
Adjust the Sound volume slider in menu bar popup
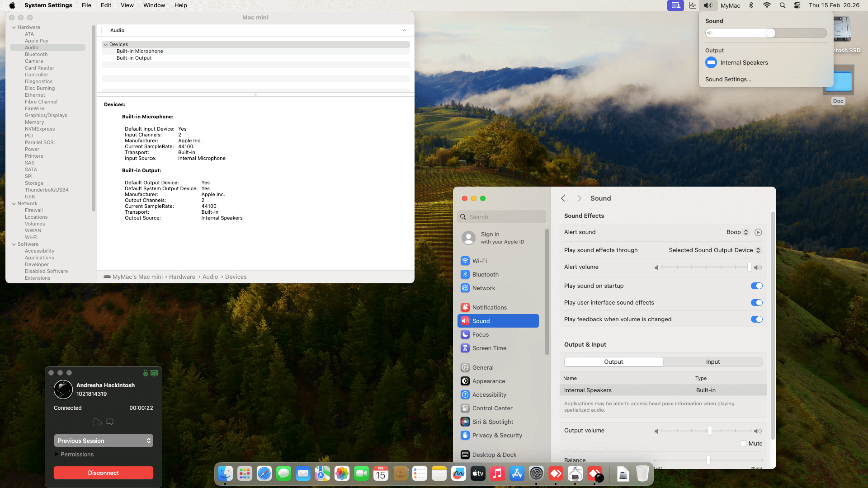[x=766, y=33]
